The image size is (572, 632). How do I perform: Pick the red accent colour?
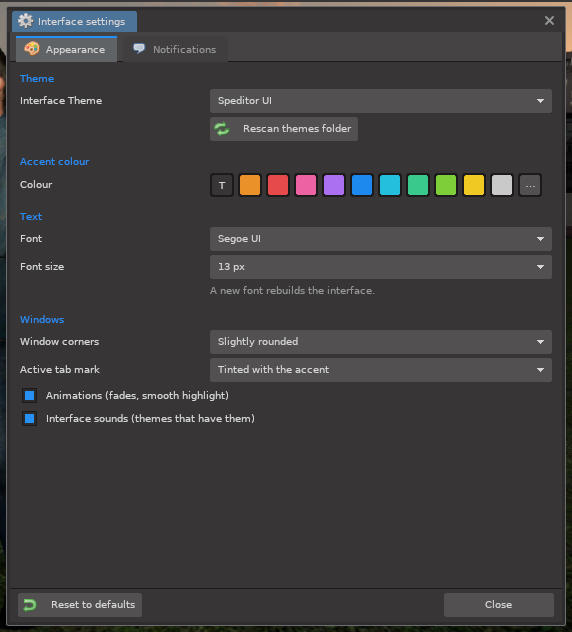point(278,185)
